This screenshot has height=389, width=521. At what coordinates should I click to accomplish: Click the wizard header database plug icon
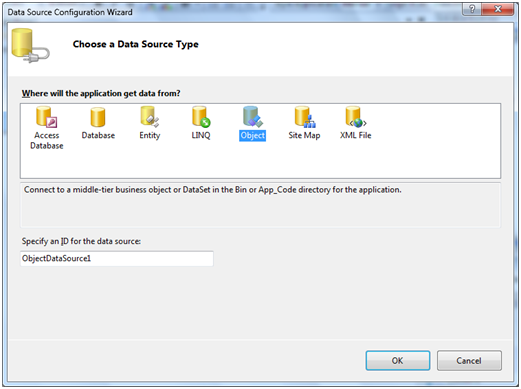point(30,46)
